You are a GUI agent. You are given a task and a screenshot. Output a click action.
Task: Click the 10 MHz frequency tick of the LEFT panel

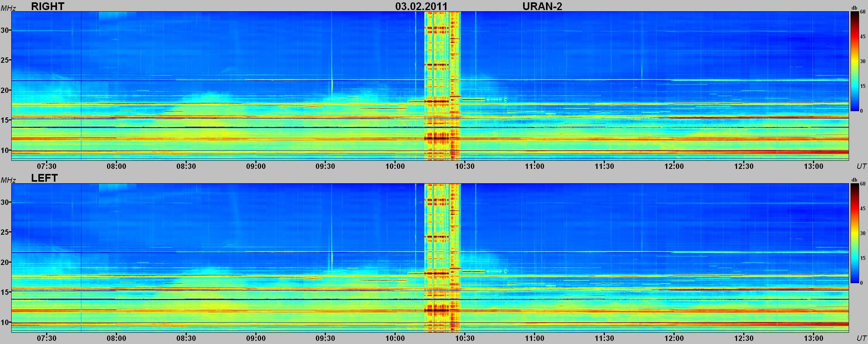click(x=5, y=322)
